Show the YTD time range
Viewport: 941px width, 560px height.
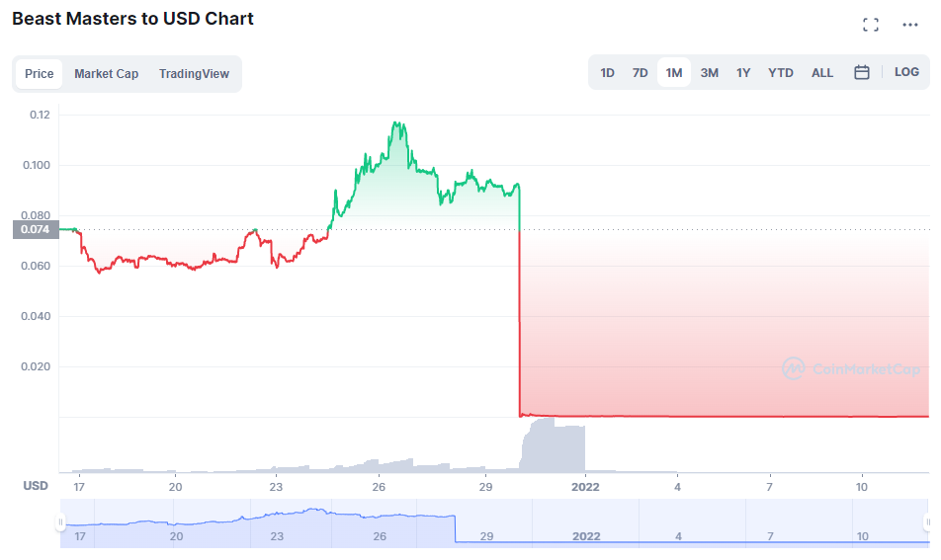tap(780, 72)
